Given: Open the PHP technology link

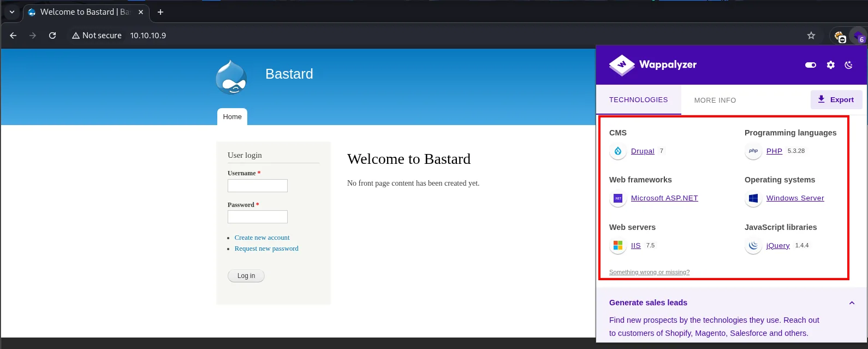Looking at the screenshot, I should click(774, 151).
